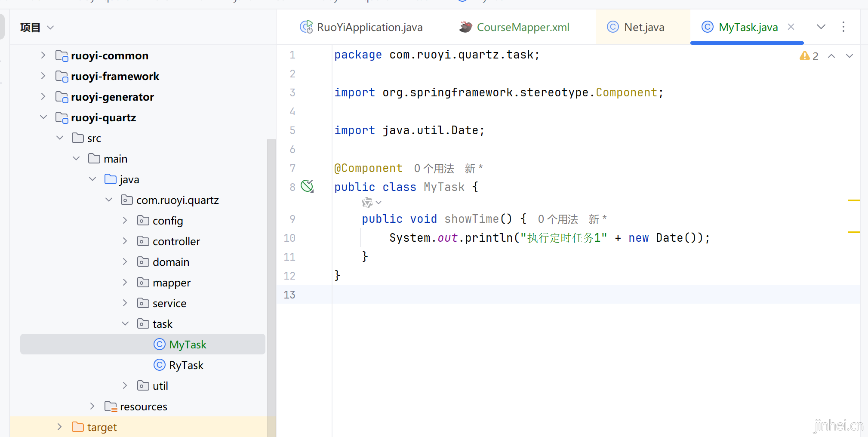Click the domain package icon
The image size is (868, 437).
click(143, 262)
